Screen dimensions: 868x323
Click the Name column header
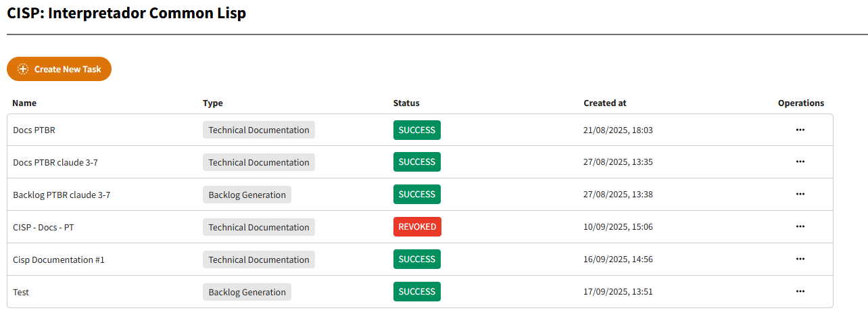(24, 103)
